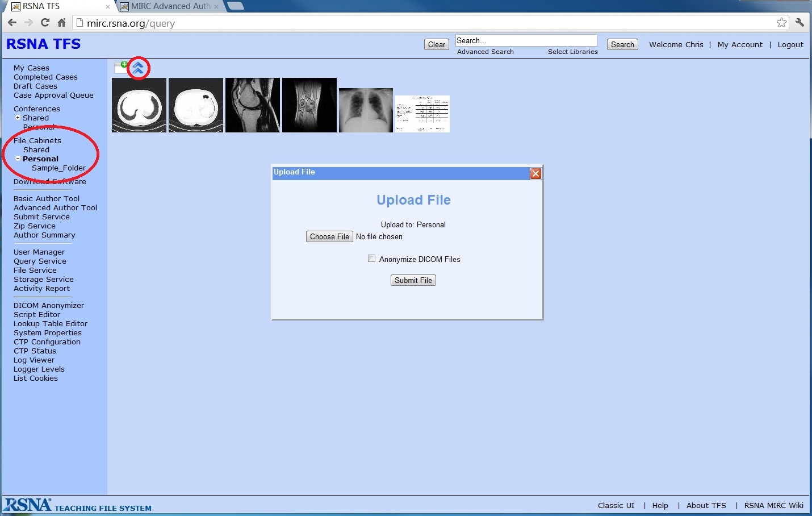Open the chest X-ray thumbnail
This screenshot has width=812, height=516.
pos(366,110)
